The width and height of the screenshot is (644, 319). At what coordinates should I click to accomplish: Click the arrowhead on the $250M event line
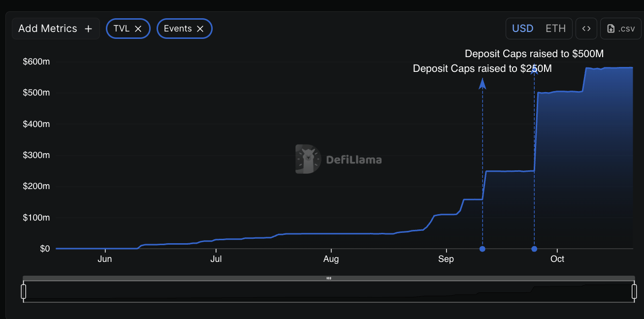pos(483,84)
